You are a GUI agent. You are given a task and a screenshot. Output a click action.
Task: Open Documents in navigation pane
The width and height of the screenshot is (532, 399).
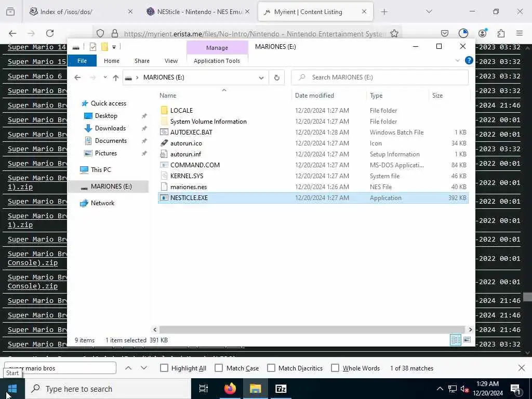(111, 141)
